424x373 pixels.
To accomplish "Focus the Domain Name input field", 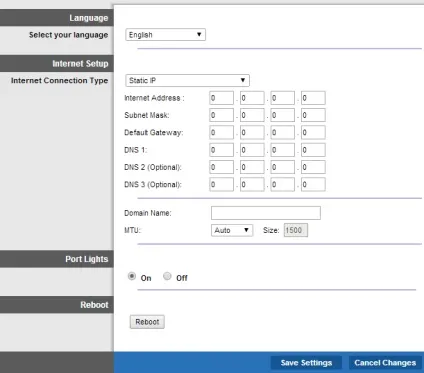I will (x=266, y=213).
